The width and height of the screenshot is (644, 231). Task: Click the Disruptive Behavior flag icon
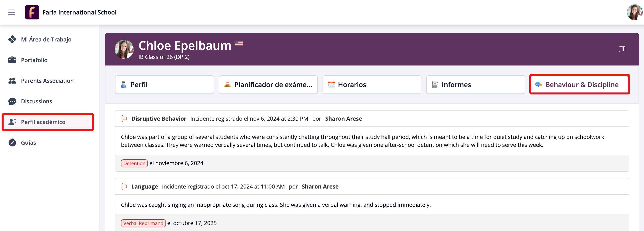click(x=124, y=118)
